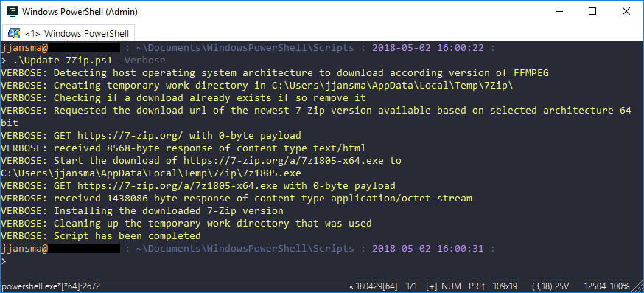Click the 1/1 console counter in status bar
The height and width of the screenshot is (293, 644).
pyautogui.click(x=412, y=286)
